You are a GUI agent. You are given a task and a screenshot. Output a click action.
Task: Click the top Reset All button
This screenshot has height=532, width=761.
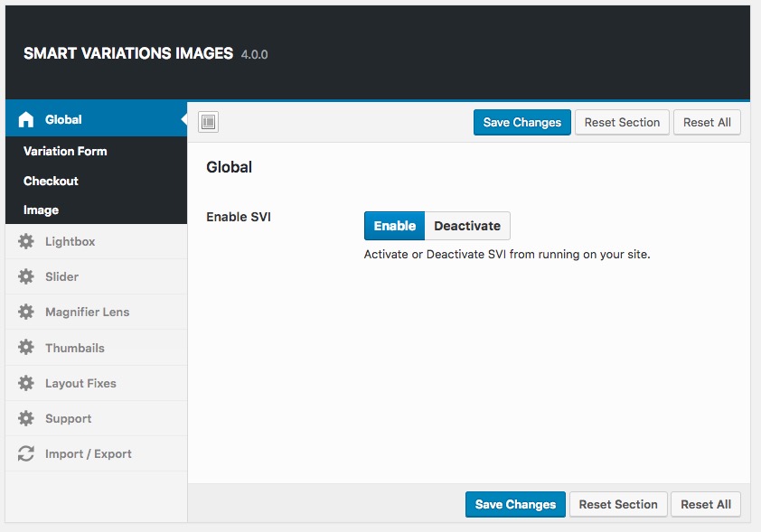coord(707,122)
